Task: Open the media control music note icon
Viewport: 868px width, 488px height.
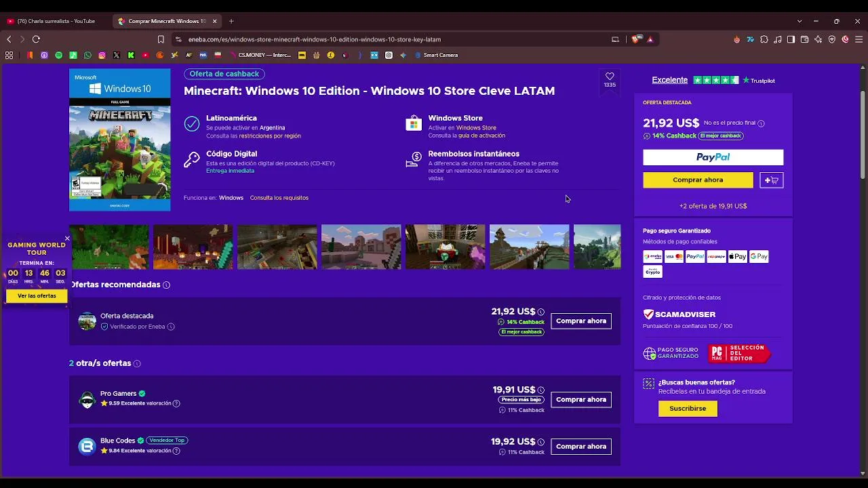Action: point(778,39)
